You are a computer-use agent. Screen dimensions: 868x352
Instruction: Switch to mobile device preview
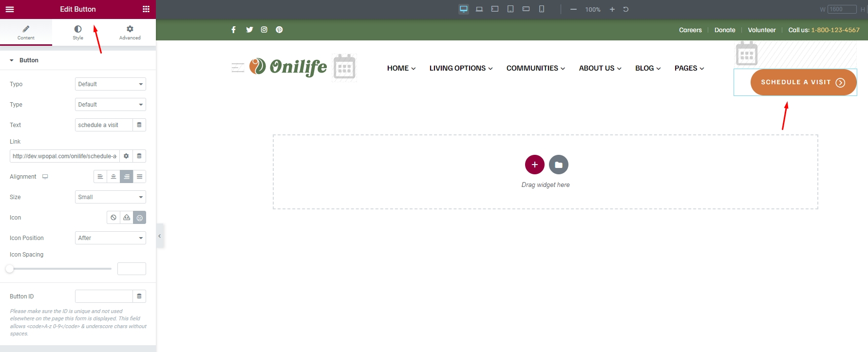[541, 9]
